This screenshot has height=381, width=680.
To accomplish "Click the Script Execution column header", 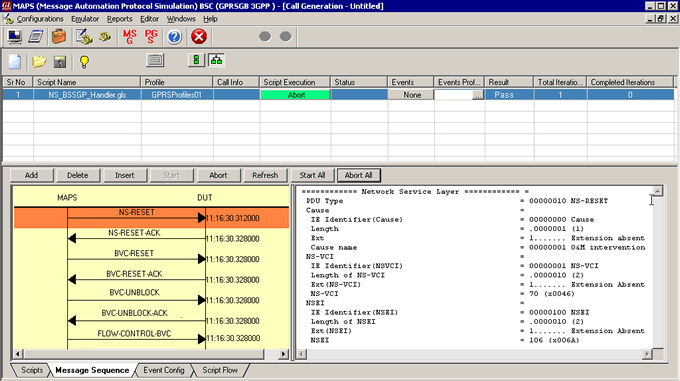I will coord(295,82).
